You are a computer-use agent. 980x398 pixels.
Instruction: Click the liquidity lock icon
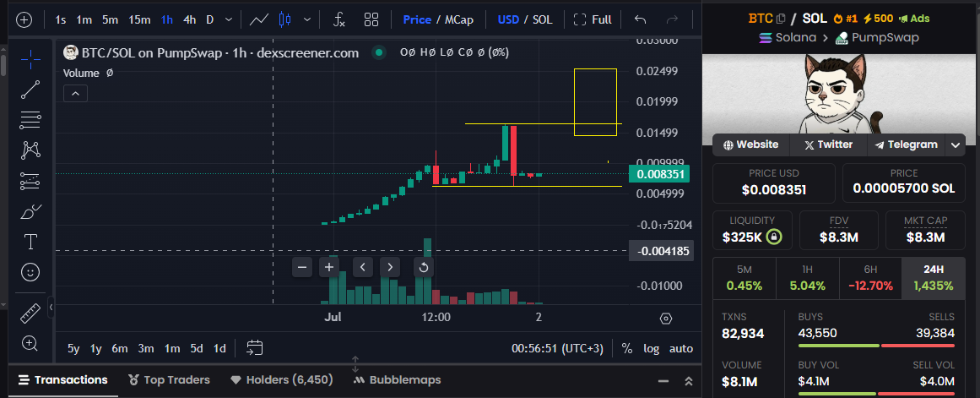[x=774, y=237]
